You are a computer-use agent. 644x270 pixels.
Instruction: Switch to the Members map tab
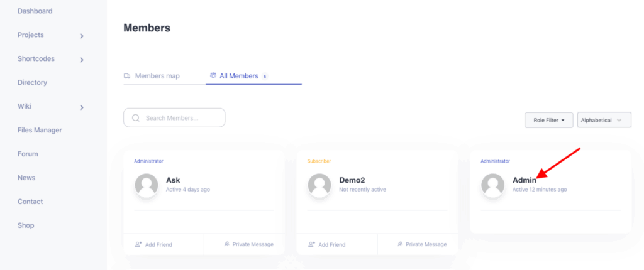click(x=157, y=76)
